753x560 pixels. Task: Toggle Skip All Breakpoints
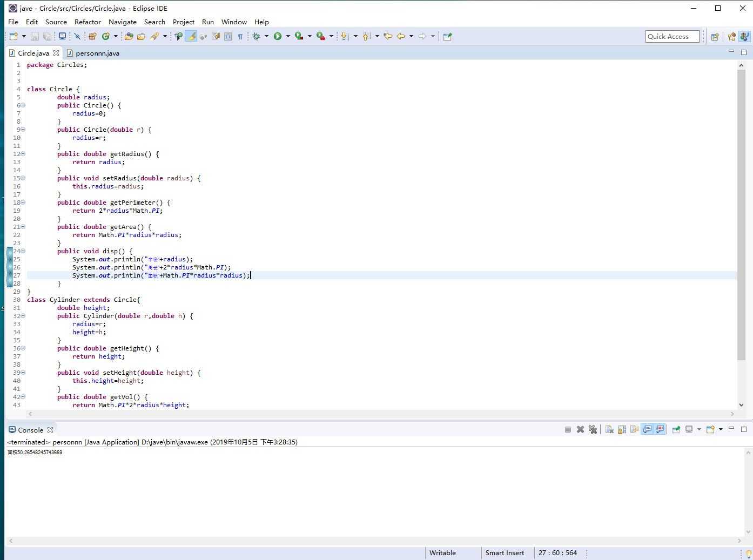pos(77,36)
